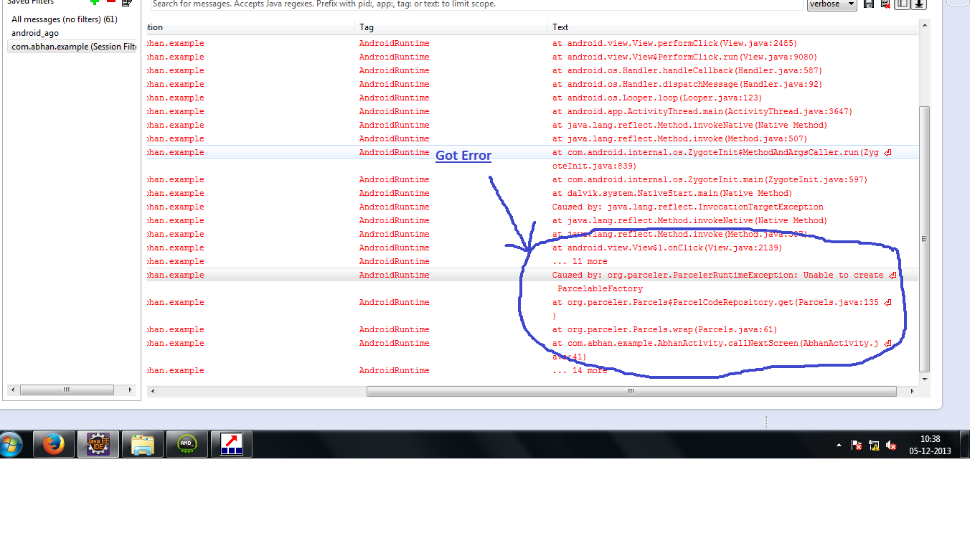
Task: Open Android emulator taskbar icon
Action: [x=187, y=445]
